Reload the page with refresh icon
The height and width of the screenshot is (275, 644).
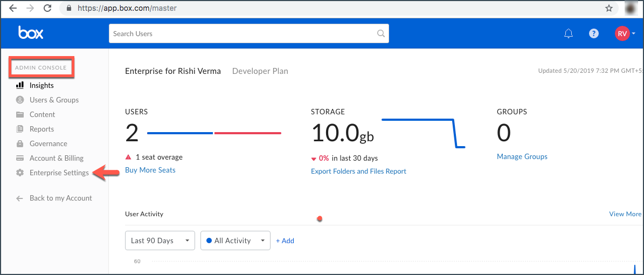[47, 8]
